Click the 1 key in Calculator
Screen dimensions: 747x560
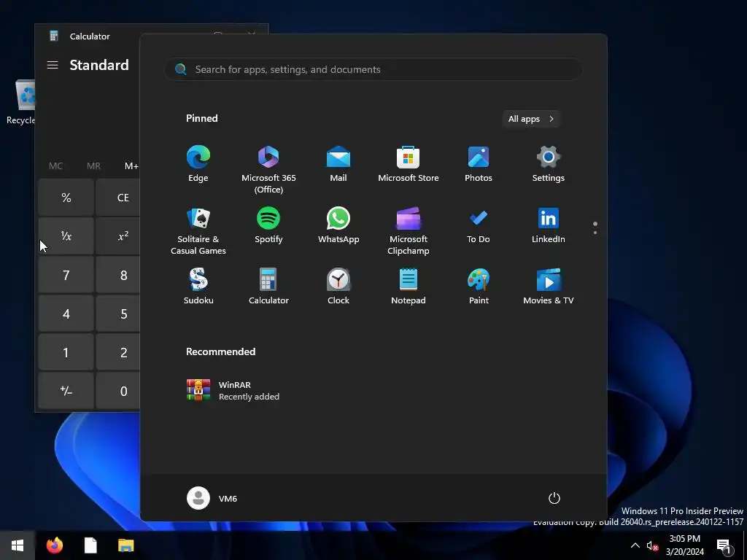tap(66, 352)
